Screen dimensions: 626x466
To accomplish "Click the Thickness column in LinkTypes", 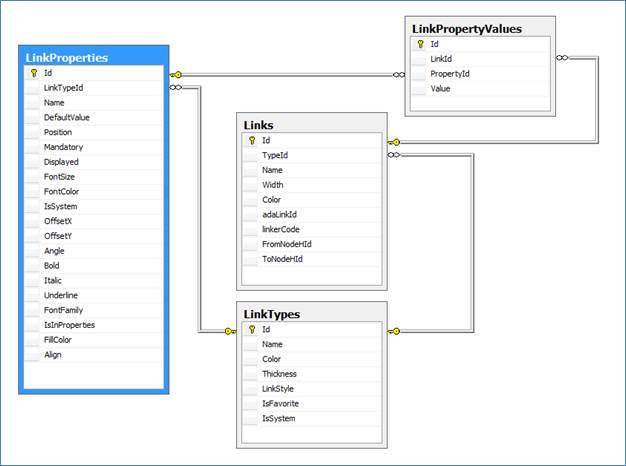I will pos(281,374).
